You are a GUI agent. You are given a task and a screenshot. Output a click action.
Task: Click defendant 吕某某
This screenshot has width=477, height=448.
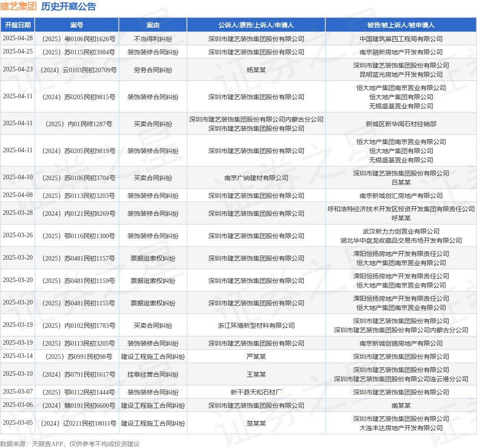click(x=401, y=182)
